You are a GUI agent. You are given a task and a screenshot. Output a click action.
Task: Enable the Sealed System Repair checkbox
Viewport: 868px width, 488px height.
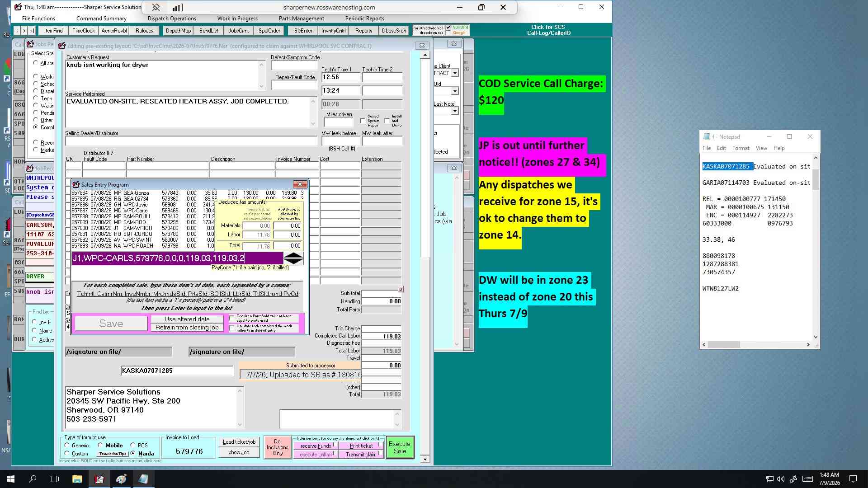tap(363, 121)
